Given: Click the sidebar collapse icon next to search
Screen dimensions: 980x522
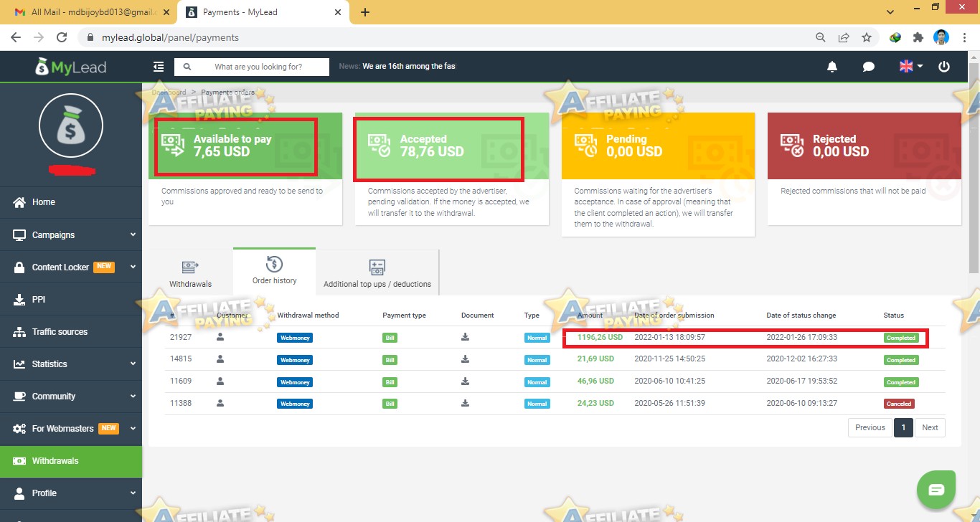Looking at the screenshot, I should pos(158,66).
